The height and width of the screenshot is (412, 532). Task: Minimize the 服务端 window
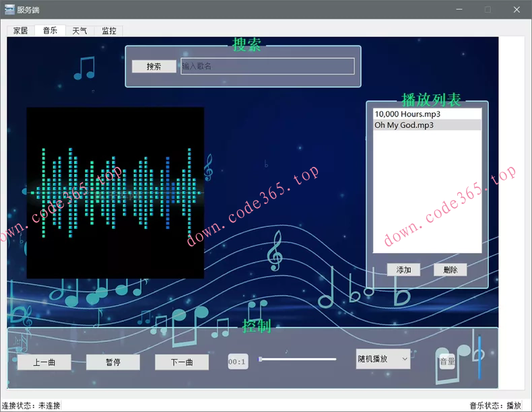point(459,9)
